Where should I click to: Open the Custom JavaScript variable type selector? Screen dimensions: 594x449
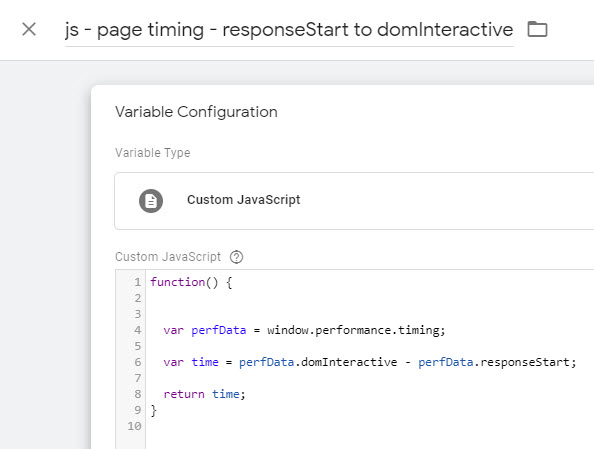pos(354,201)
